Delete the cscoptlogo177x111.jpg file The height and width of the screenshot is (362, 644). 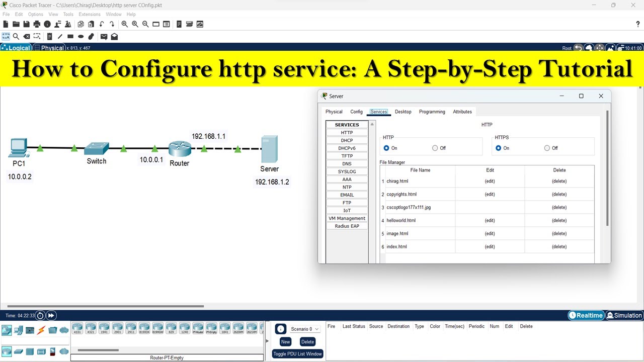(559, 207)
